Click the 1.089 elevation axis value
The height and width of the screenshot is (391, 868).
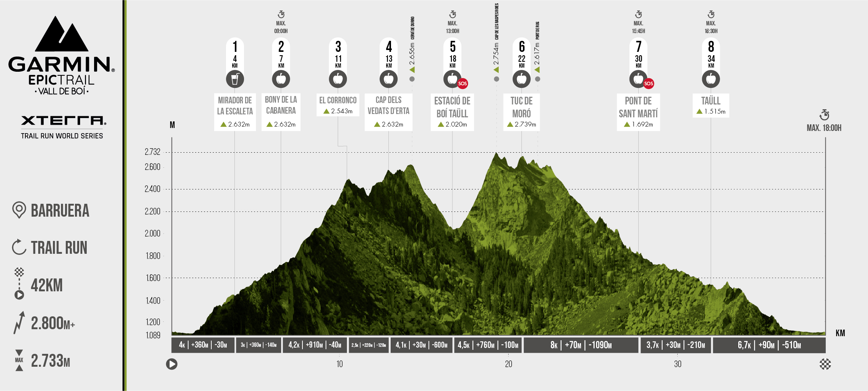click(153, 335)
